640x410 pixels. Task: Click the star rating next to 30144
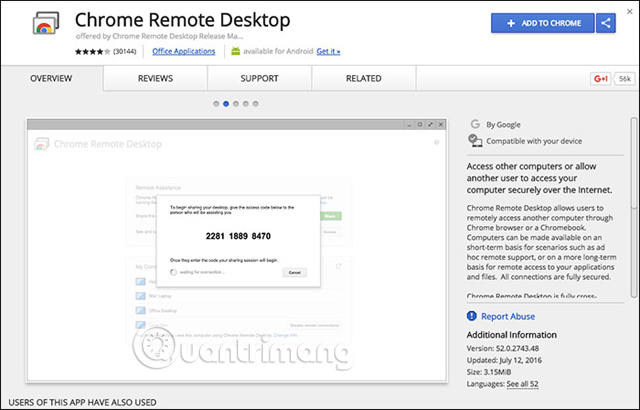[x=92, y=51]
